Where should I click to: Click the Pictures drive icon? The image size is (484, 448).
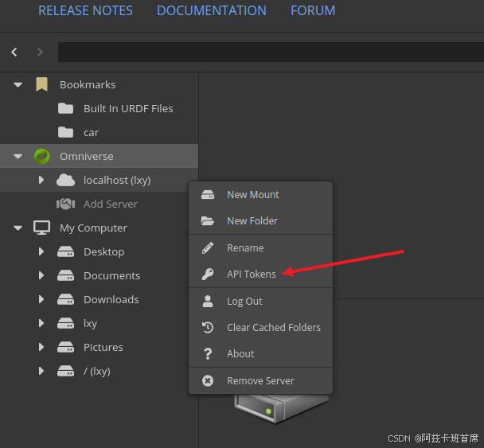(x=66, y=348)
